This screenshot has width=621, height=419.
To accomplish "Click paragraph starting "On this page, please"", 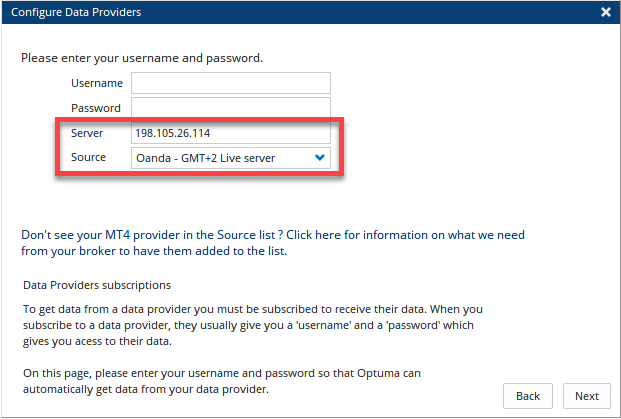I will 222,381.
